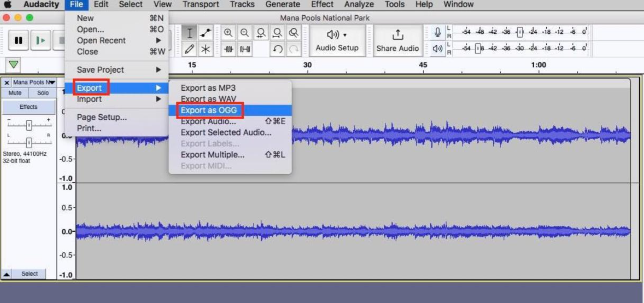This screenshot has height=303, width=644.
Task: Open the Effect menu
Action: [x=322, y=4]
